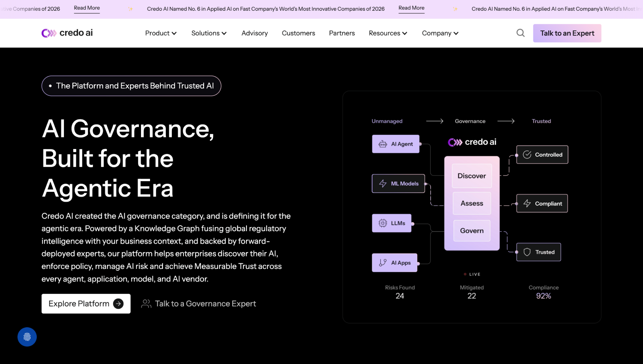Open the search magnifier icon
This screenshot has height=364, width=643.
point(520,33)
